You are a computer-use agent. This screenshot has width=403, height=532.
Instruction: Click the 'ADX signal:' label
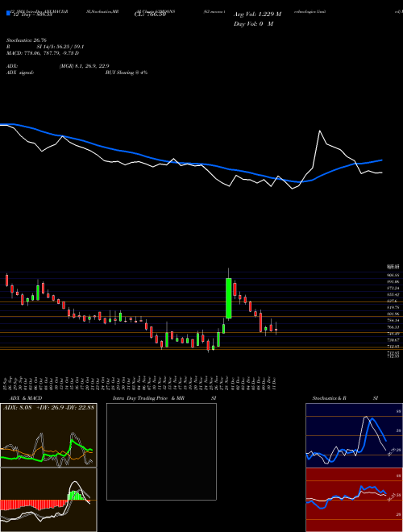tap(19, 73)
